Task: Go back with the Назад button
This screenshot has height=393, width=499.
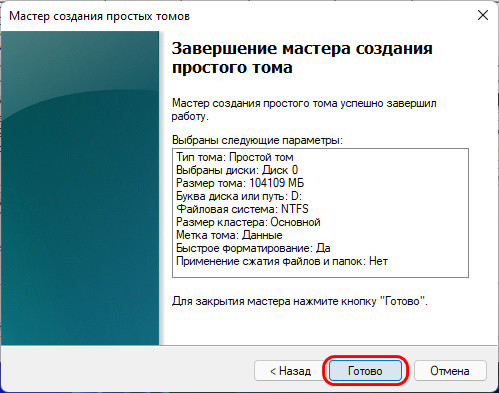Action: (290, 370)
